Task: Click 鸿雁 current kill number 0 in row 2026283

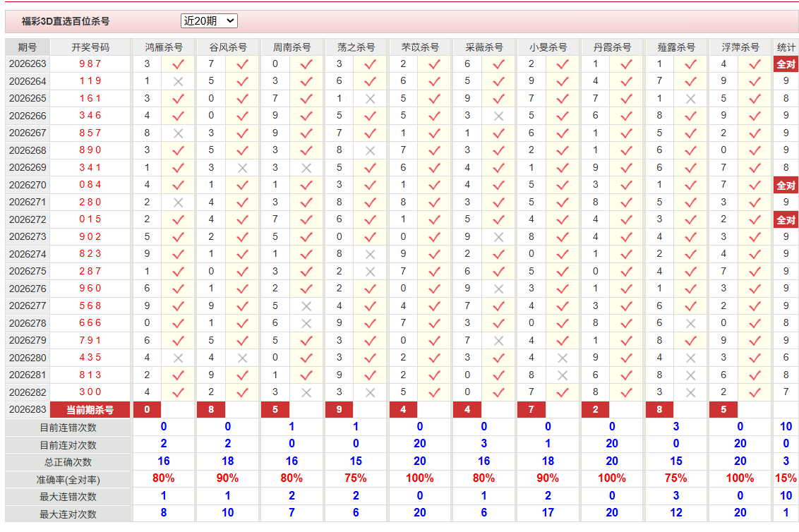Action: [x=148, y=410]
